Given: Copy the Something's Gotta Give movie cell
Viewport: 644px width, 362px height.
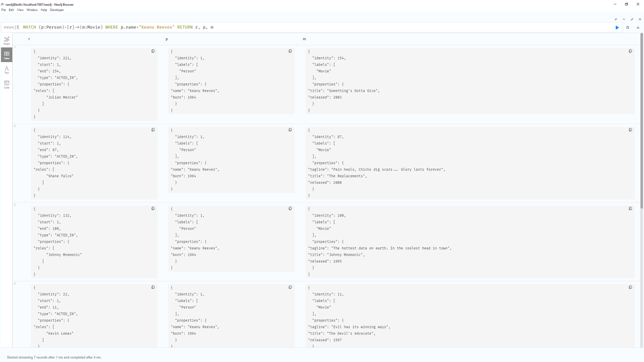Looking at the screenshot, I should point(630,51).
